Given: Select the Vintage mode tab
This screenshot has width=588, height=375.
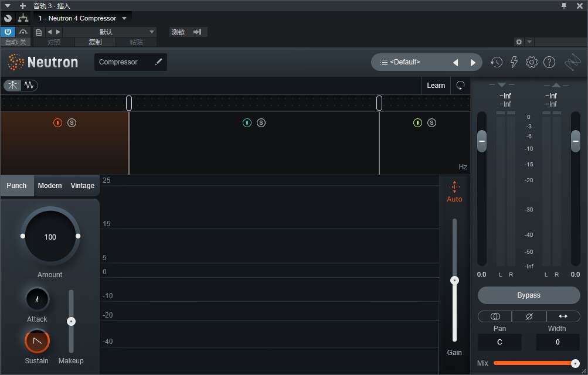Looking at the screenshot, I should point(83,185).
